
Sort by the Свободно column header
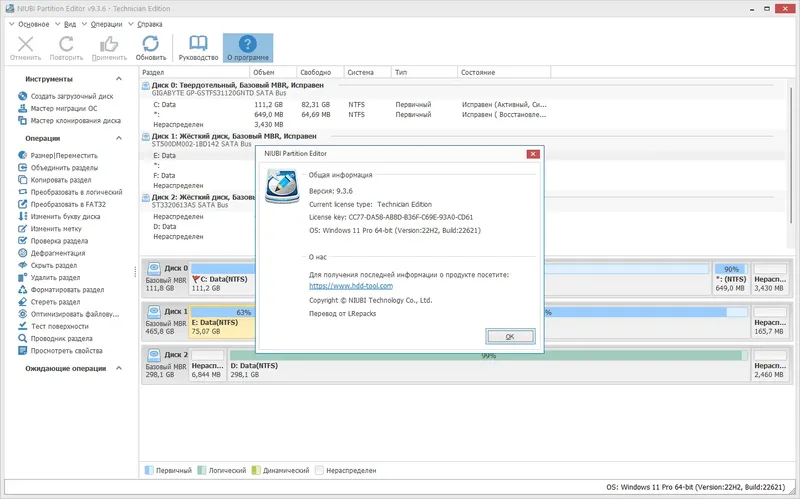(320, 72)
